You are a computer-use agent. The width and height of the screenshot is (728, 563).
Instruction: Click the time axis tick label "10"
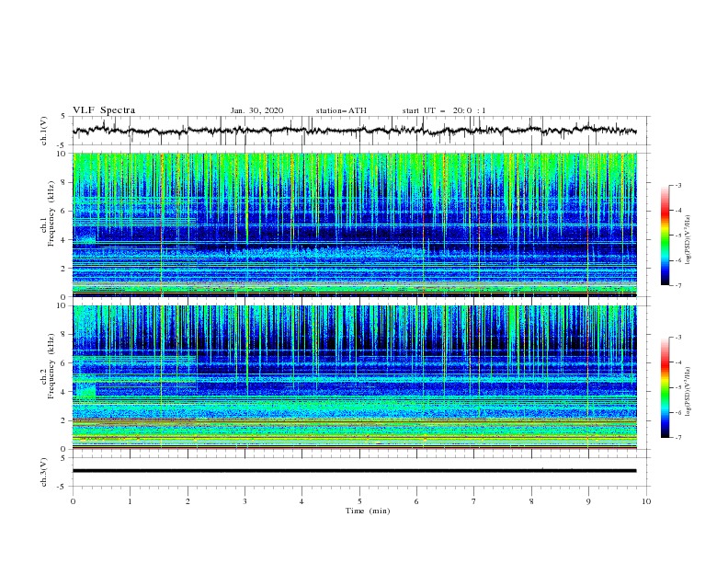click(646, 501)
